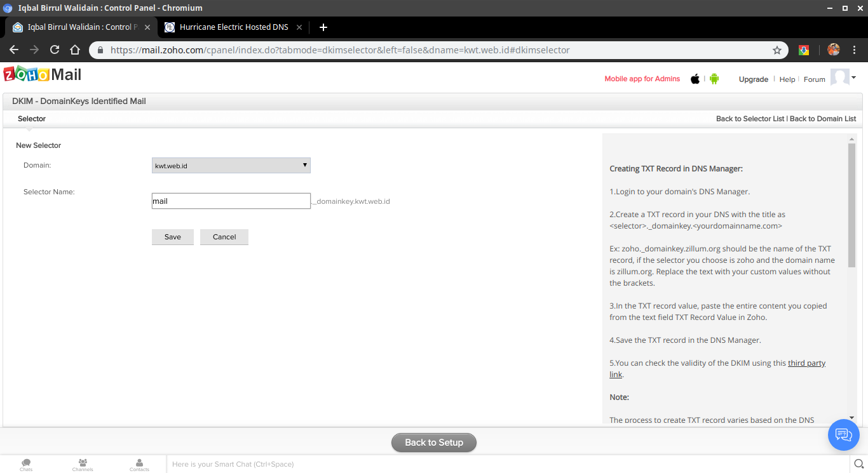
Task: Bookmark this page with star icon
Action: coord(776,50)
